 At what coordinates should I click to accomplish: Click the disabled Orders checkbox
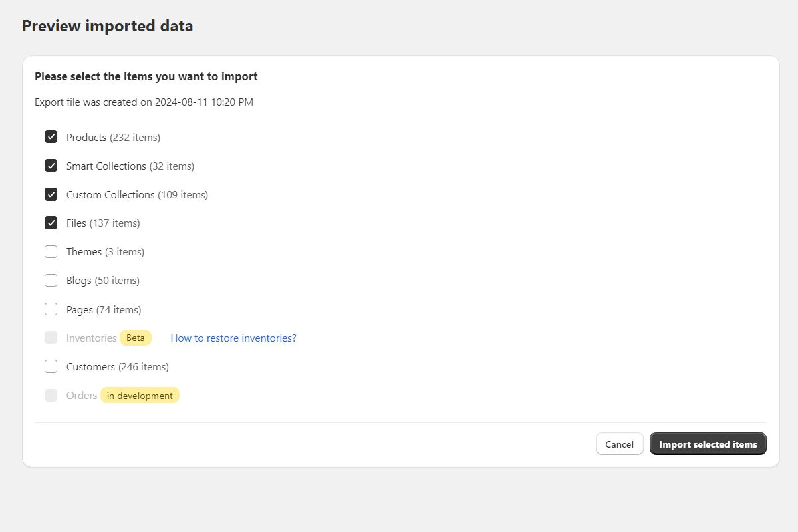pyautogui.click(x=51, y=395)
